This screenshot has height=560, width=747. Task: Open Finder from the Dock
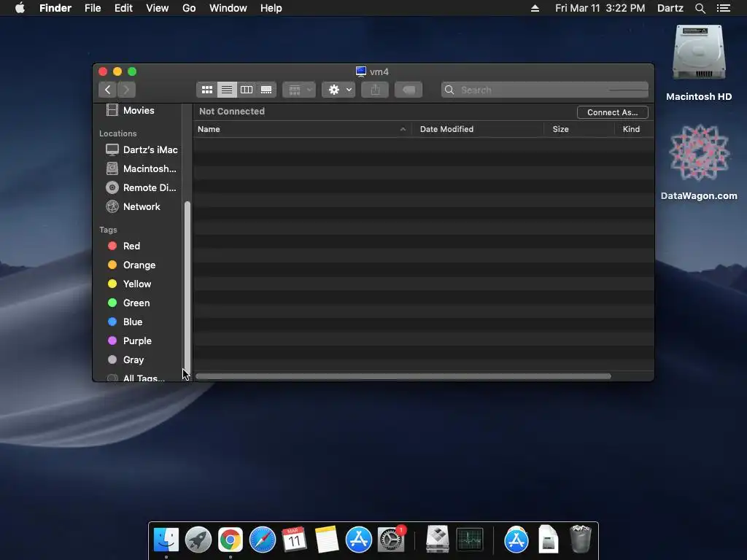point(166,540)
